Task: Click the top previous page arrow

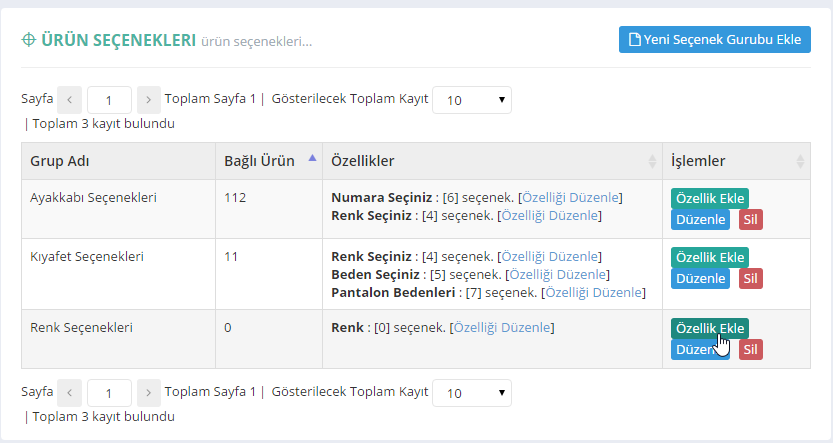Action: click(70, 100)
